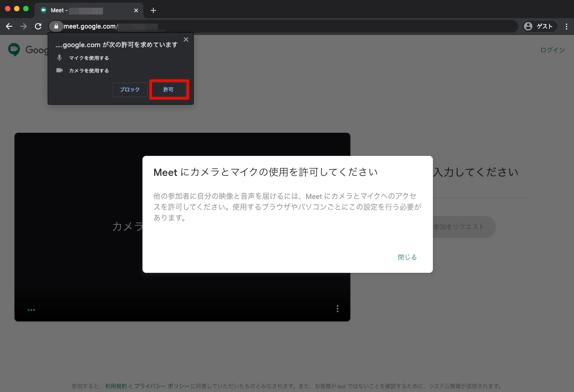Go back using the back arrow
574x392 pixels.
point(9,26)
